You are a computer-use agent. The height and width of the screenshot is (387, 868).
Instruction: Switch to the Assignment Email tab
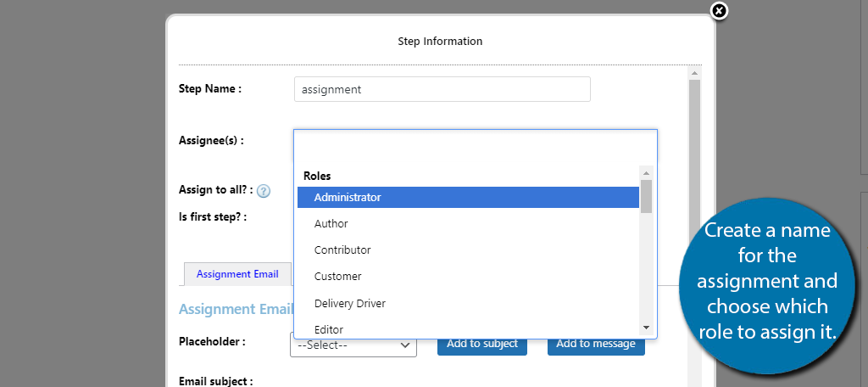click(x=237, y=274)
